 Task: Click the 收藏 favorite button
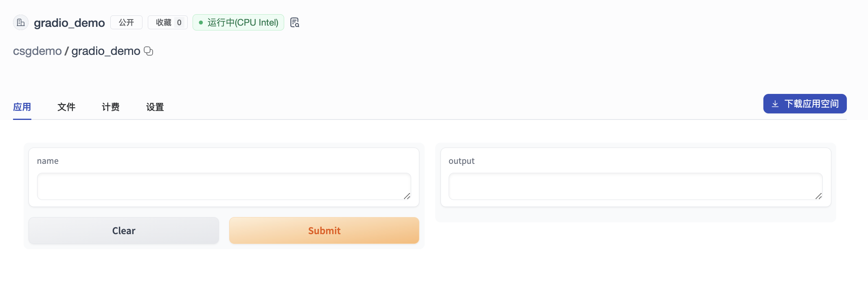point(167,22)
